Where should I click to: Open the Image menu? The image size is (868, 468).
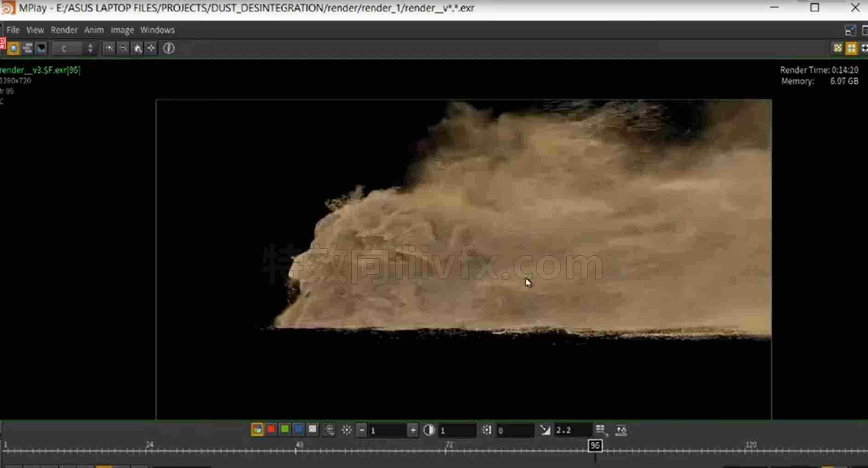122,30
